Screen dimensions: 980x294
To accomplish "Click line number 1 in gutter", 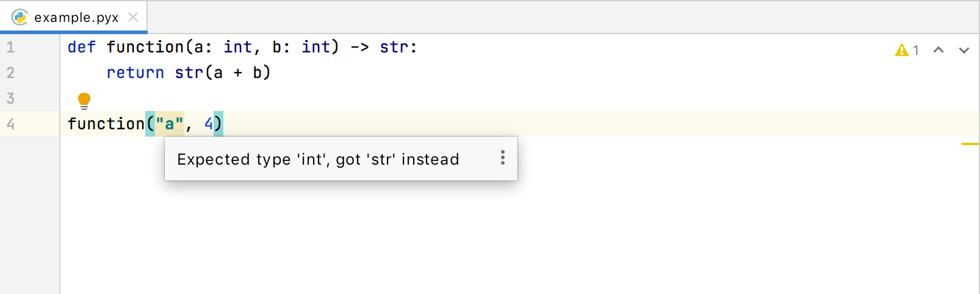I will (x=10, y=47).
